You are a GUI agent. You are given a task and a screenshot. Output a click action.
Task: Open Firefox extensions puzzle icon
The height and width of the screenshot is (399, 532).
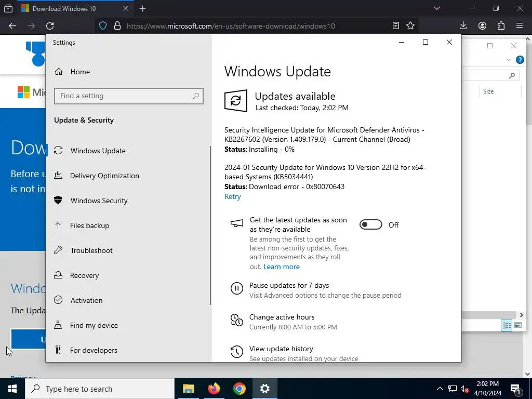pos(501,26)
